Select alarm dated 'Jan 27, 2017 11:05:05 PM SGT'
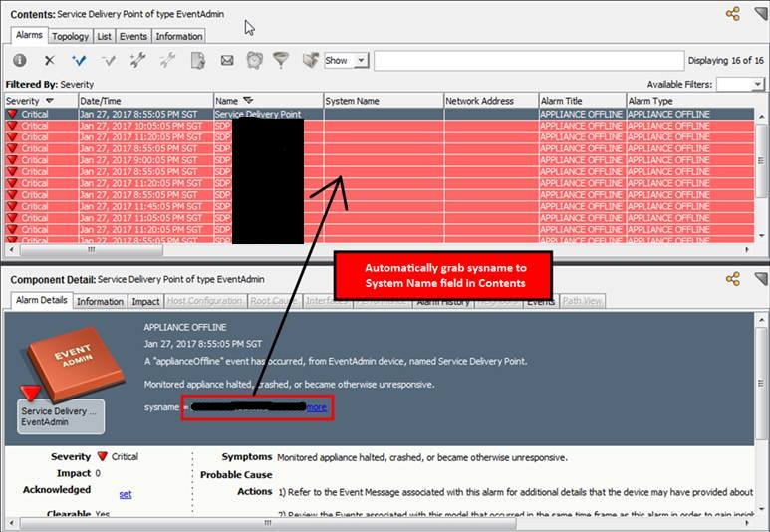770x532 pixels. click(x=380, y=218)
